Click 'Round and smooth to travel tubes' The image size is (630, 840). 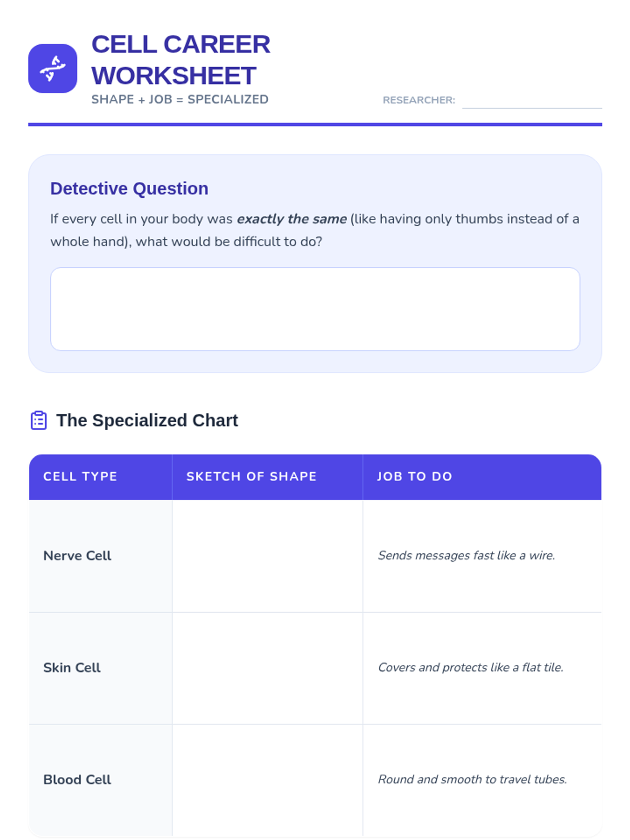point(472,780)
